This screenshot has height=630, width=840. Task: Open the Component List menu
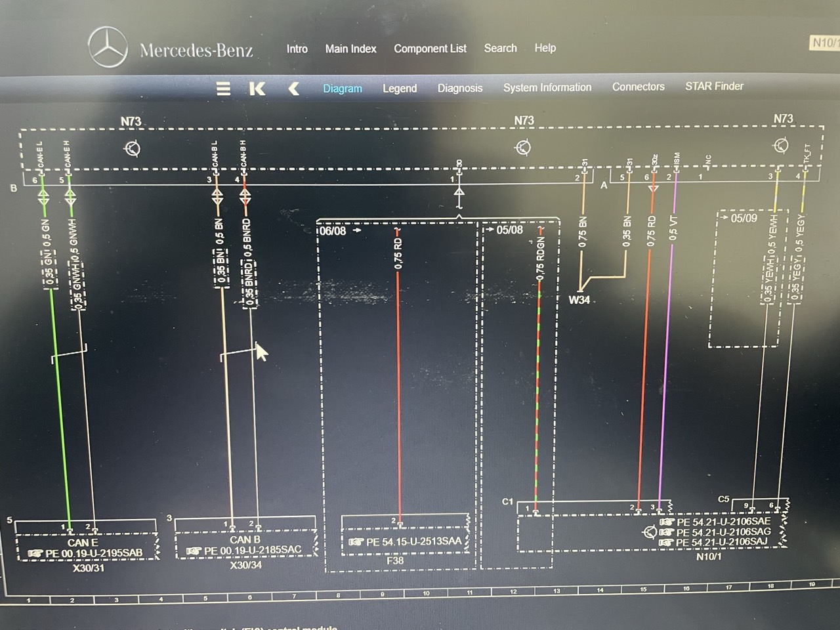[x=430, y=49]
